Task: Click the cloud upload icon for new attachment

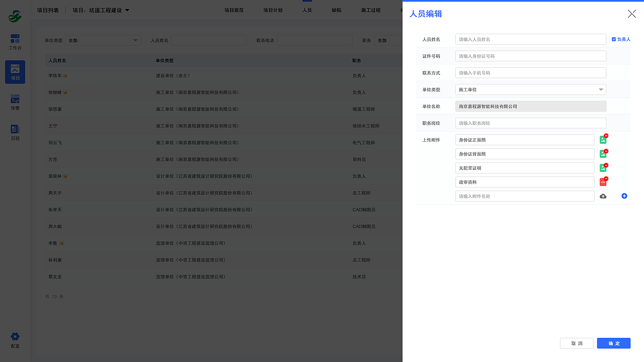Action: point(603,196)
